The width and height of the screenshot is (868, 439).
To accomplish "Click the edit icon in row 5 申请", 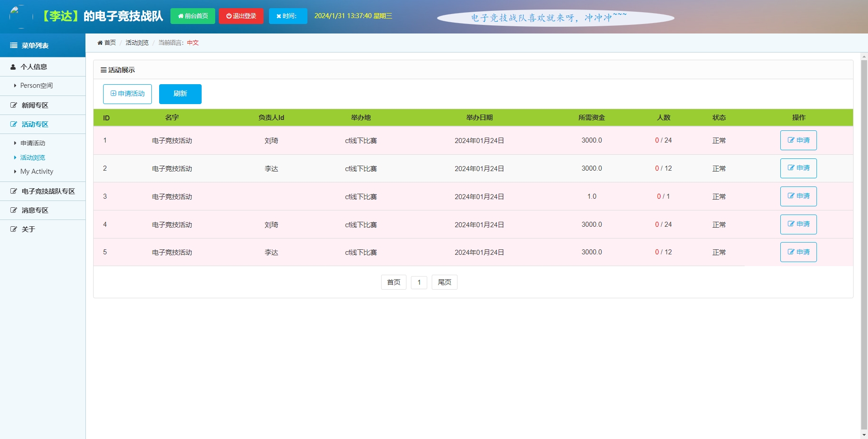I will pos(791,252).
